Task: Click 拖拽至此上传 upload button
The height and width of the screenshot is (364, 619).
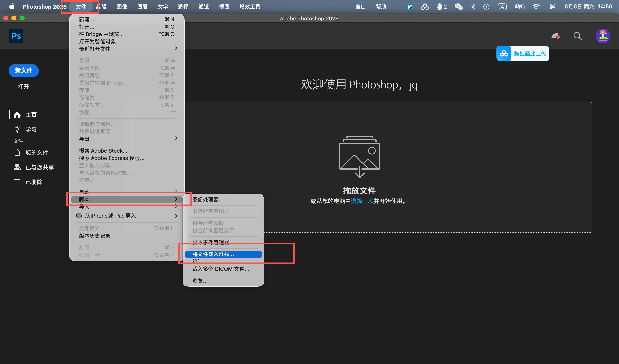Action: (523, 54)
